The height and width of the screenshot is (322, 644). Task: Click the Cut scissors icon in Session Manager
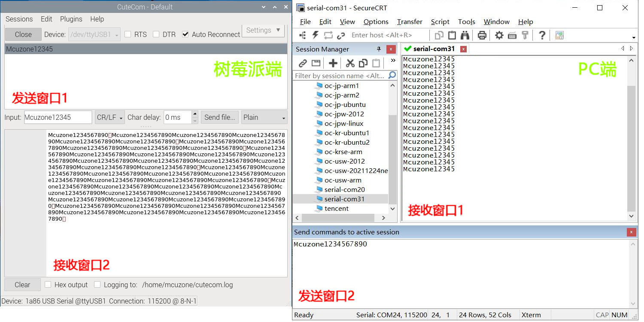[x=350, y=64]
